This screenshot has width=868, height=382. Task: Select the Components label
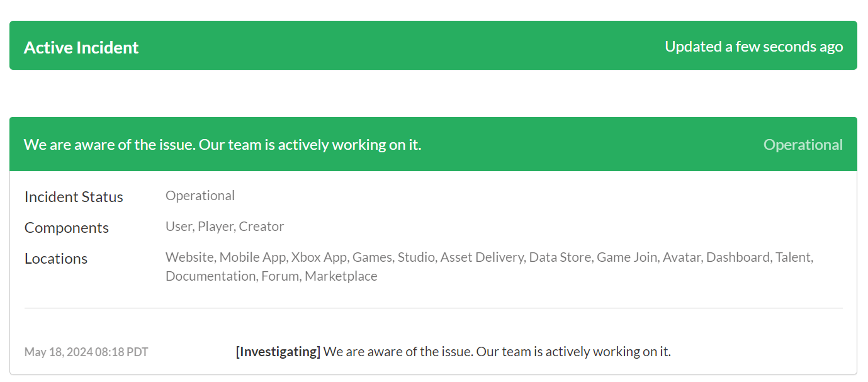pos(67,228)
